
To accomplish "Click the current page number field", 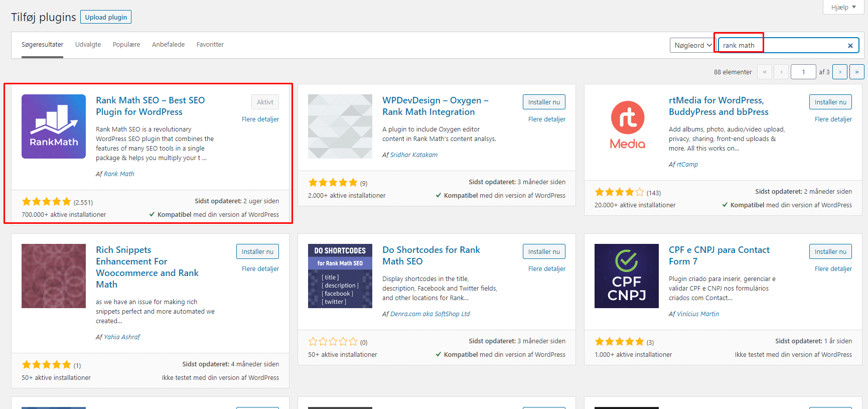I will (803, 72).
